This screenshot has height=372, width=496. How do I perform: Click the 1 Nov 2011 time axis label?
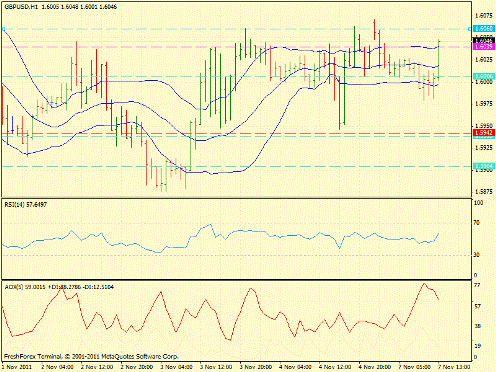tap(17, 367)
